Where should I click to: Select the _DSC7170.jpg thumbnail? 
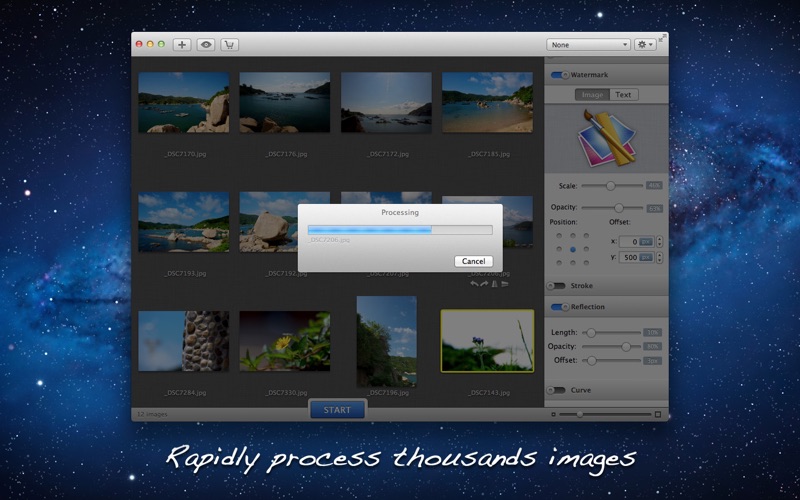(x=184, y=103)
